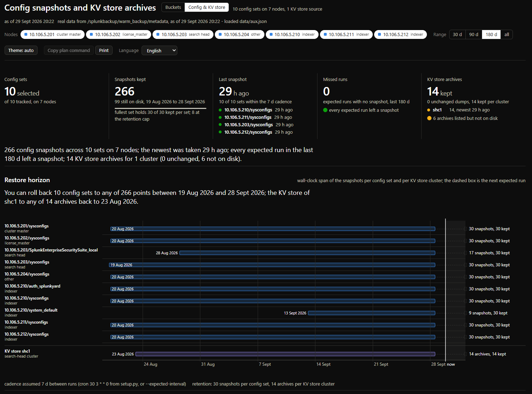Screen dimensions: 532x394
Task: Click the 10.106.5.212/sysconfigs row label
Action: 27,334
